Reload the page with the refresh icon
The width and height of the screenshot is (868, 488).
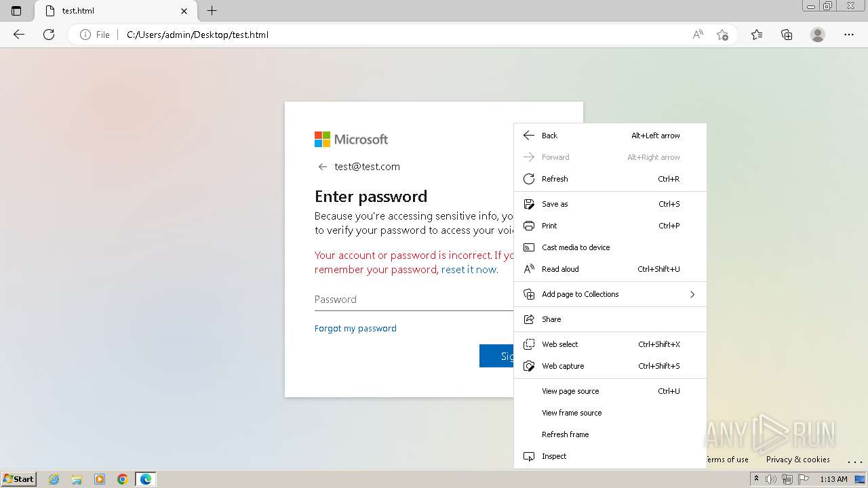[49, 35]
